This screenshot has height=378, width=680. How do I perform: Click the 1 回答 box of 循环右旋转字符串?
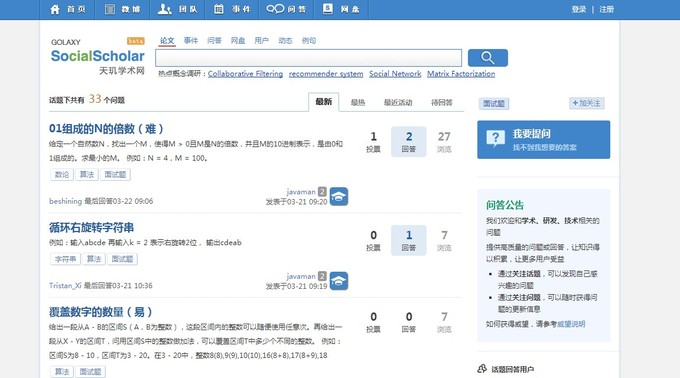(x=409, y=240)
